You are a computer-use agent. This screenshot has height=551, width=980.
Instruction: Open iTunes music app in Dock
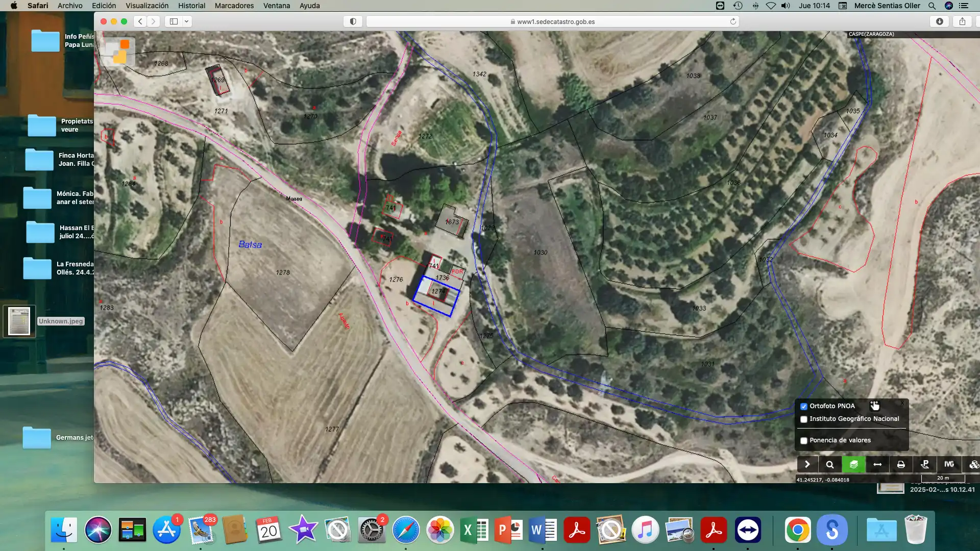645,530
